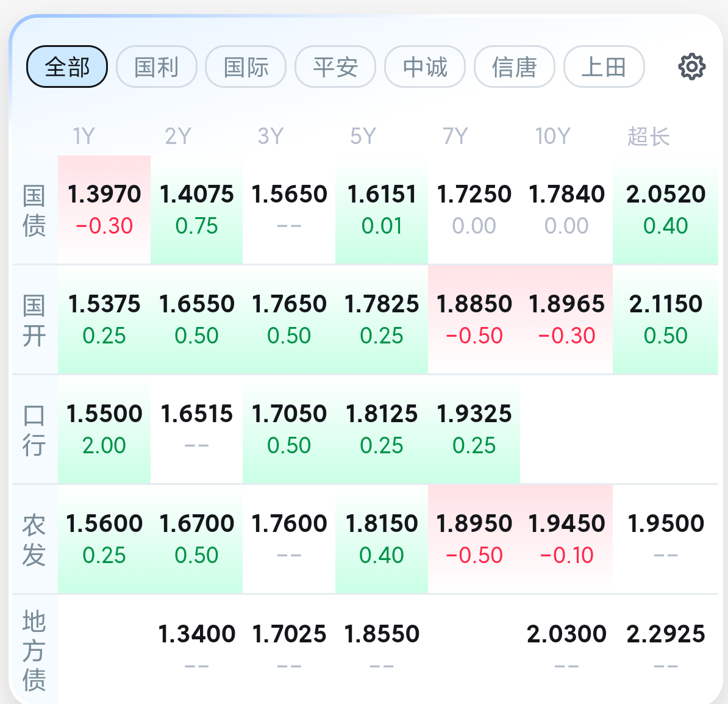Switch to the 国际 tab
The image size is (728, 704).
click(246, 66)
